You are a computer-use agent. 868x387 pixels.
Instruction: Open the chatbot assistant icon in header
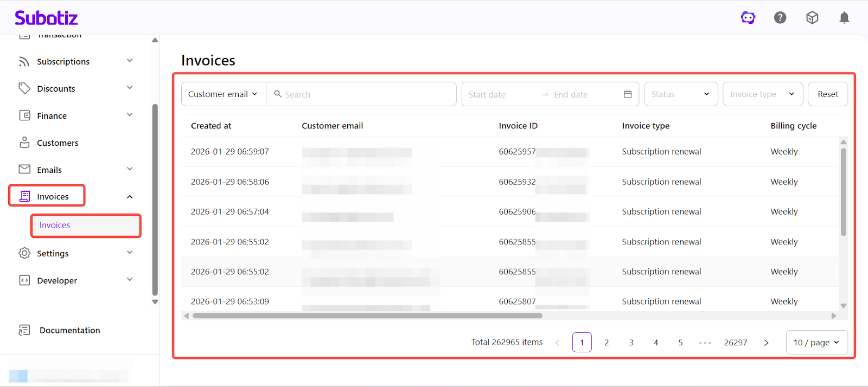tap(748, 18)
